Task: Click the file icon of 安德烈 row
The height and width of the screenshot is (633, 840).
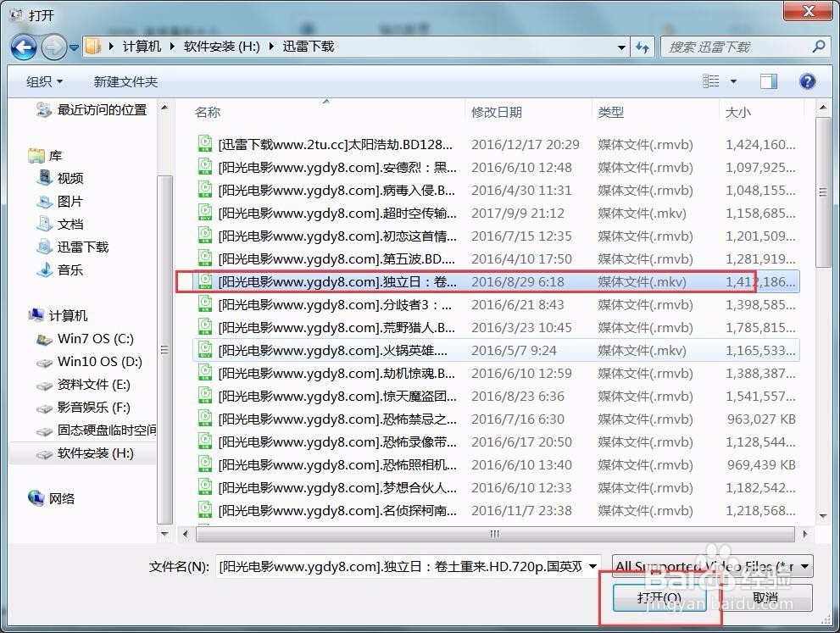Action: pyautogui.click(x=205, y=167)
